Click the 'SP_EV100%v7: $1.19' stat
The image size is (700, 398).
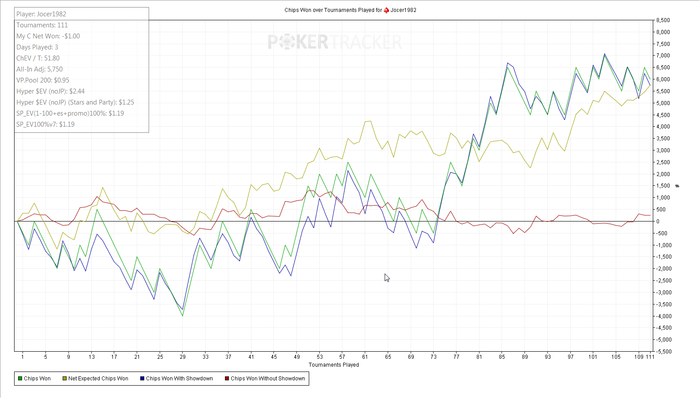[45, 124]
